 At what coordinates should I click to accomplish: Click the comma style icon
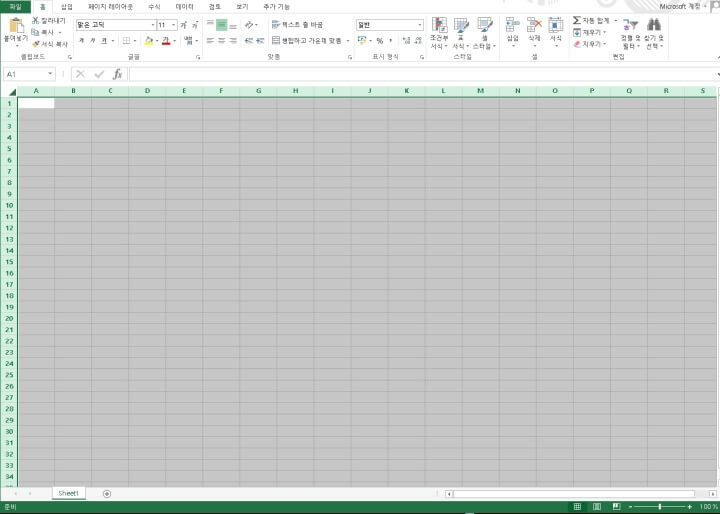(x=391, y=41)
